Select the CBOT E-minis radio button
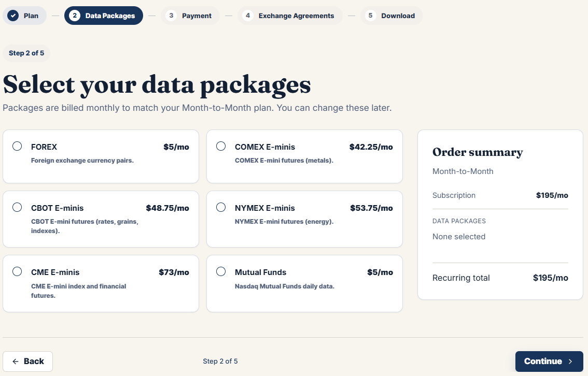Image resolution: width=588 pixels, height=376 pixels. (17, 207)
